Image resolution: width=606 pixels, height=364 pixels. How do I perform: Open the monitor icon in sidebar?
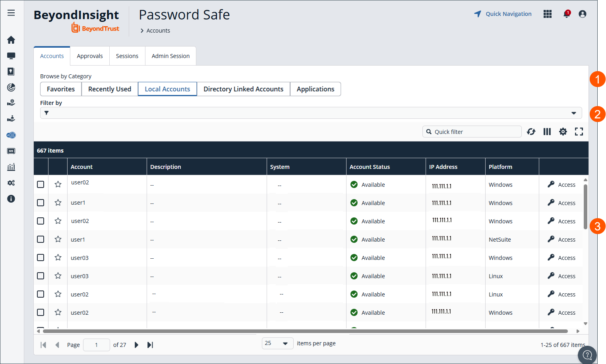(x=11, y=56)
